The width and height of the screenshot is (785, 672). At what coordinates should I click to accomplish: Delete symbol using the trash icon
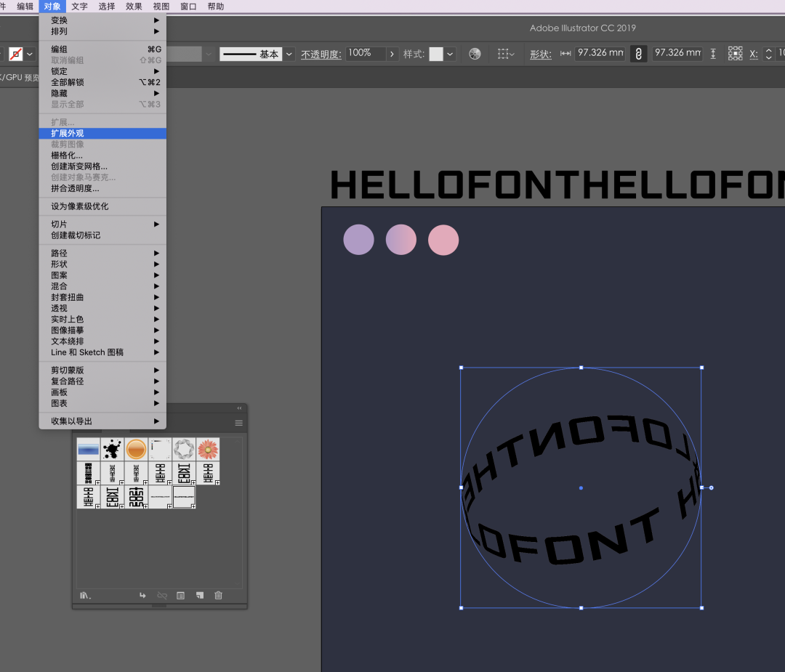[x=218, y=596]
